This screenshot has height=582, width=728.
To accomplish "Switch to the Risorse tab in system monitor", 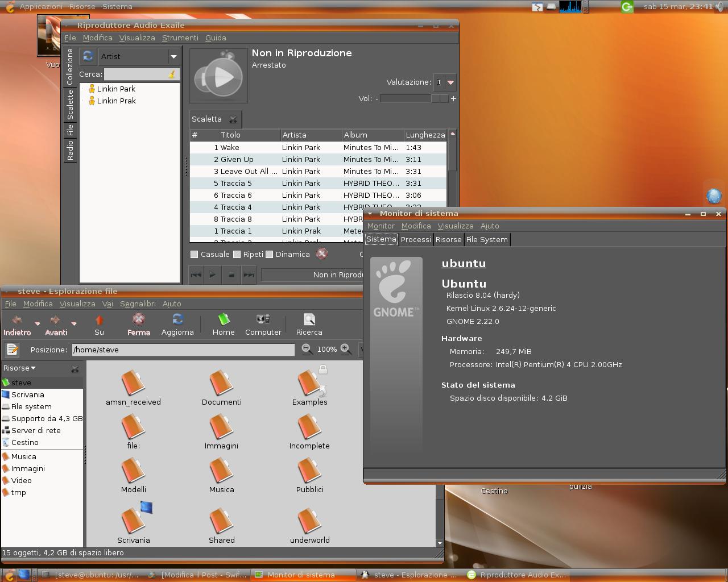I will [x=448, y=240].
